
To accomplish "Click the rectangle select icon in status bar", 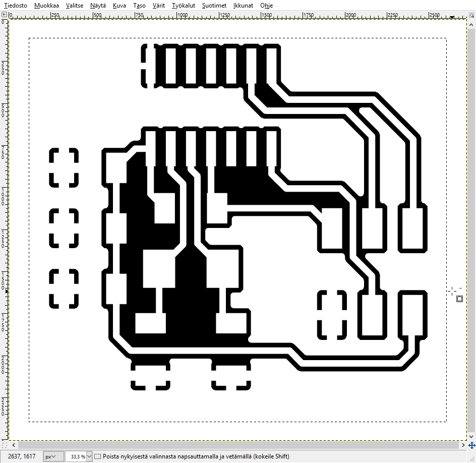I will [x=97, y=456].
